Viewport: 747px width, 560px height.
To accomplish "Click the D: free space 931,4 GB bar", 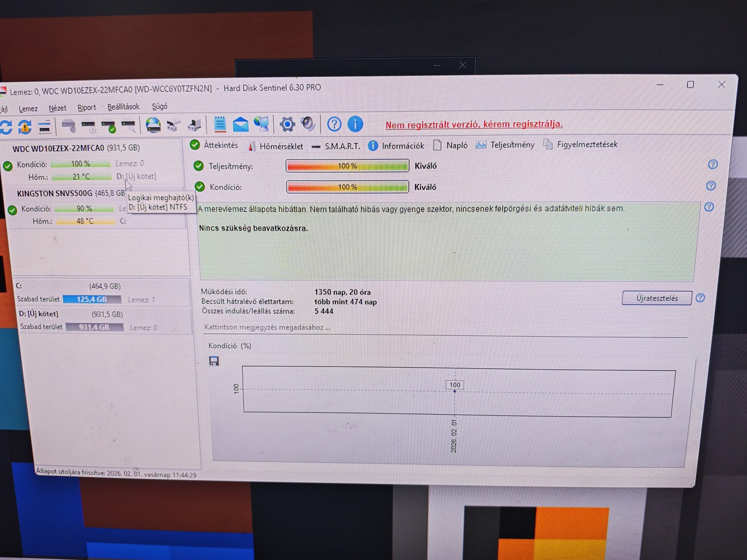I will pyautogui.click(x=94, y=327).
